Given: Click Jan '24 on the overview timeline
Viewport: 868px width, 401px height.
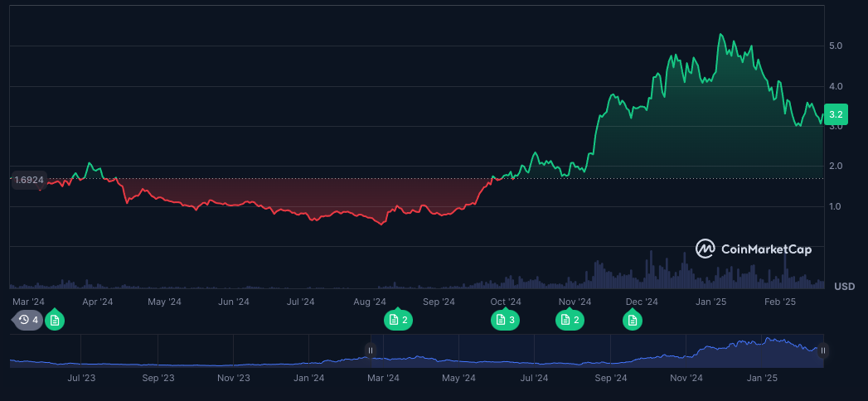Looking at the screenshot, I should pos(309,379).
